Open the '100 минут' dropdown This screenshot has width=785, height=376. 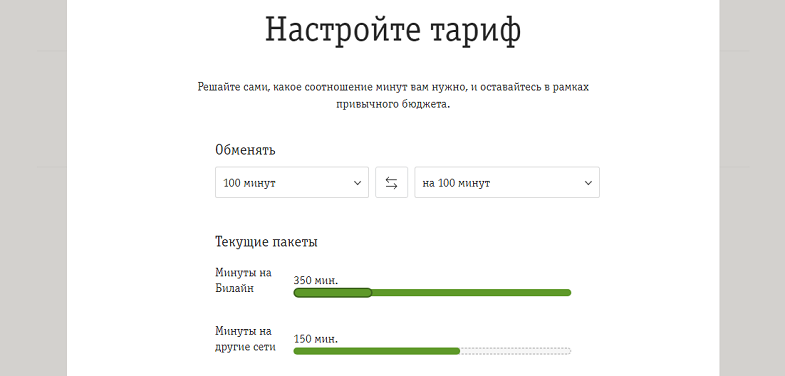[x=292, y=182]
